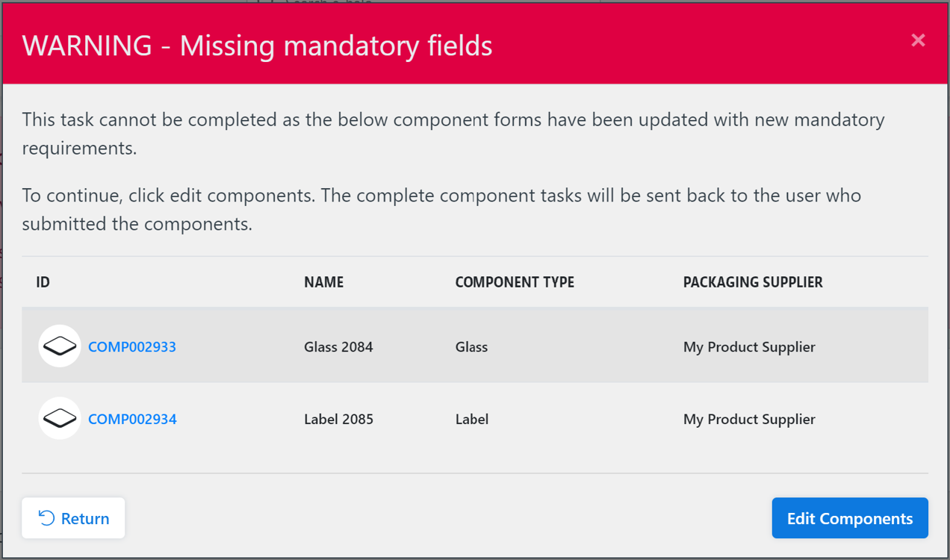Click the PACKAGING SUPPLIER column header
Image resolution: width=950 pixels, height=560 pixels.
point(752,282)
